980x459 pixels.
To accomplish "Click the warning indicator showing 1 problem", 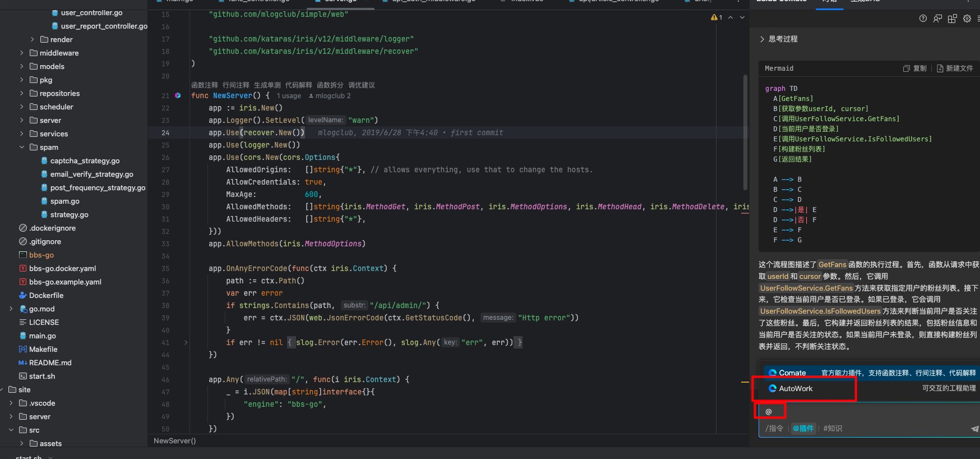I will point(716,17).
